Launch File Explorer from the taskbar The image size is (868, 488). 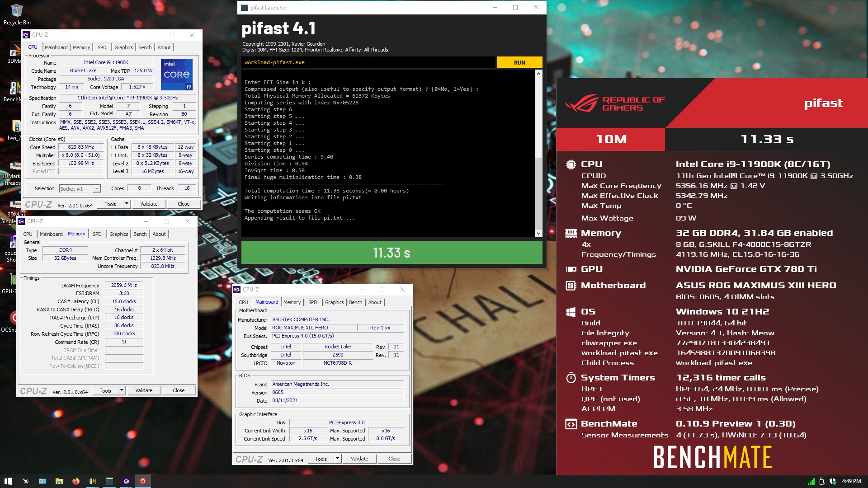click(59, 481)
